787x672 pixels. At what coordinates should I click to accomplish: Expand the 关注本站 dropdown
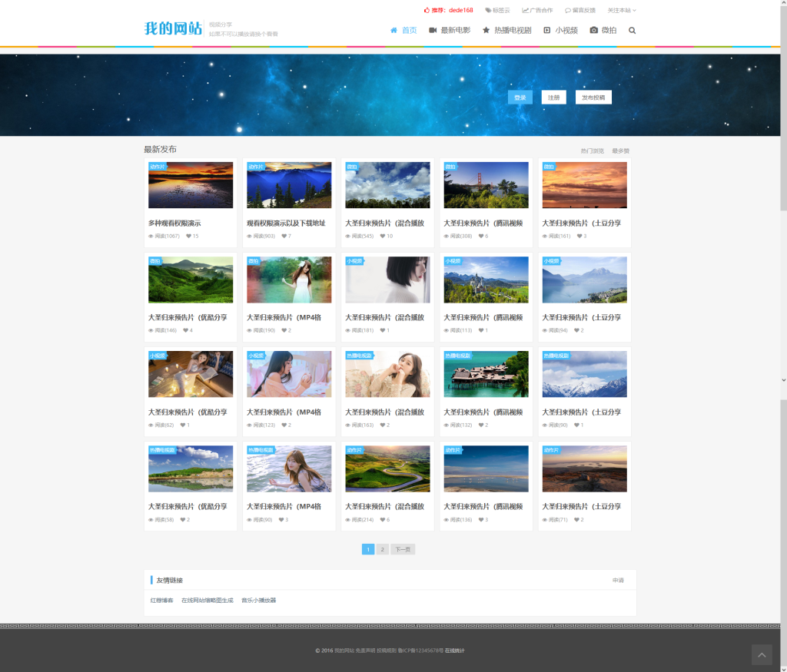click(621, 11)
